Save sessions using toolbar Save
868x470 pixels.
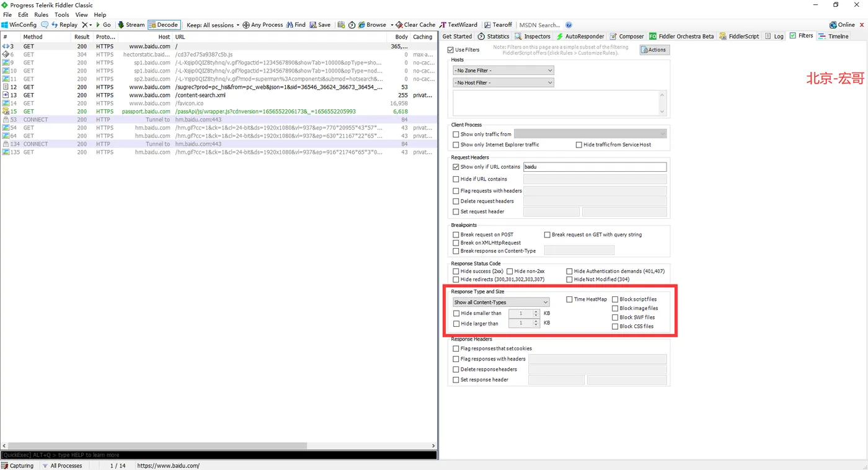[320, 25]
